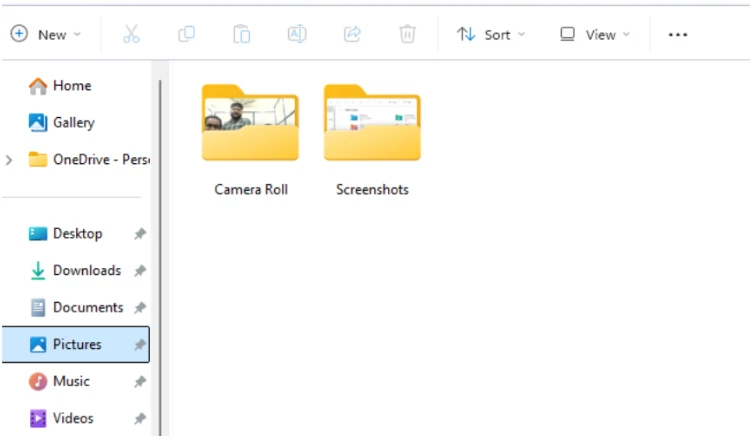The width and height of the screenshot is (750, 436).
Task: Select OneDrive - Personal label
Action: click(101, 159)
